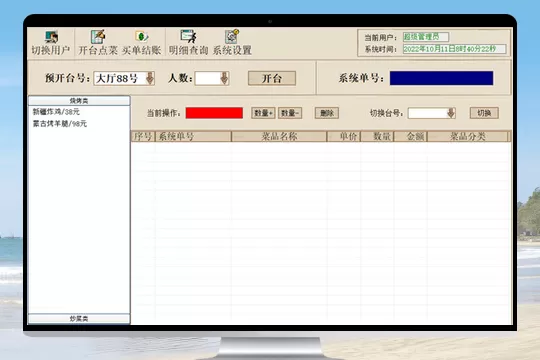Click the 切换用户 switch user icon
Viewport: 540px width, 360px height.
click(51, 43)
